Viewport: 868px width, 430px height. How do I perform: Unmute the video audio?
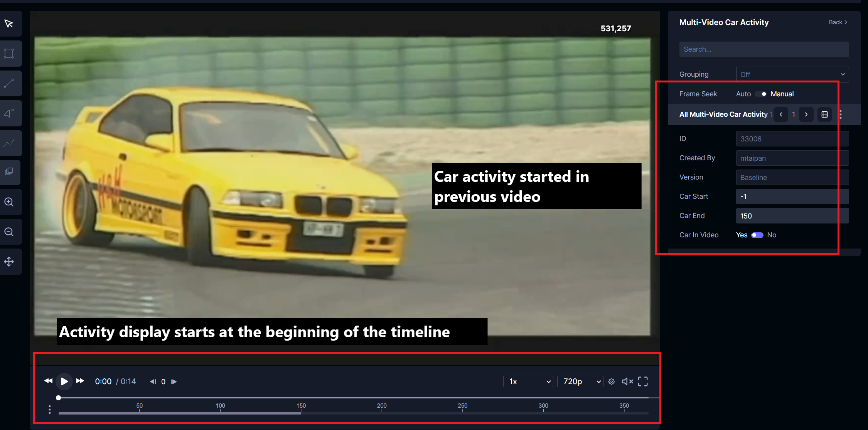627,381
